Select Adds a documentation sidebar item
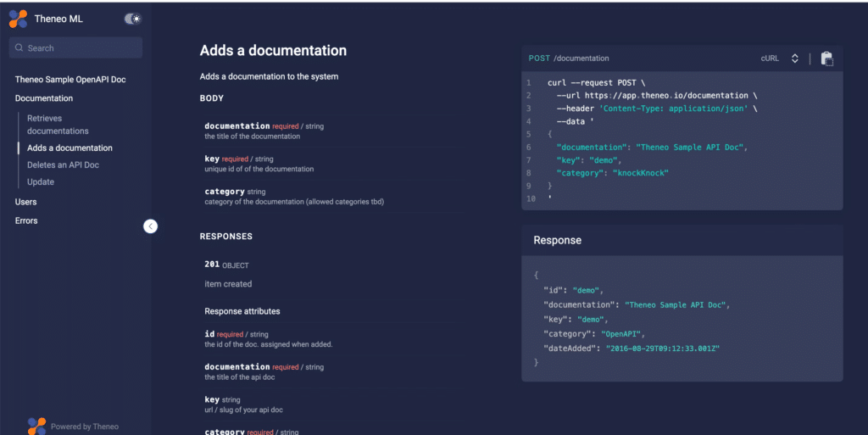 (x=70, y=148)
